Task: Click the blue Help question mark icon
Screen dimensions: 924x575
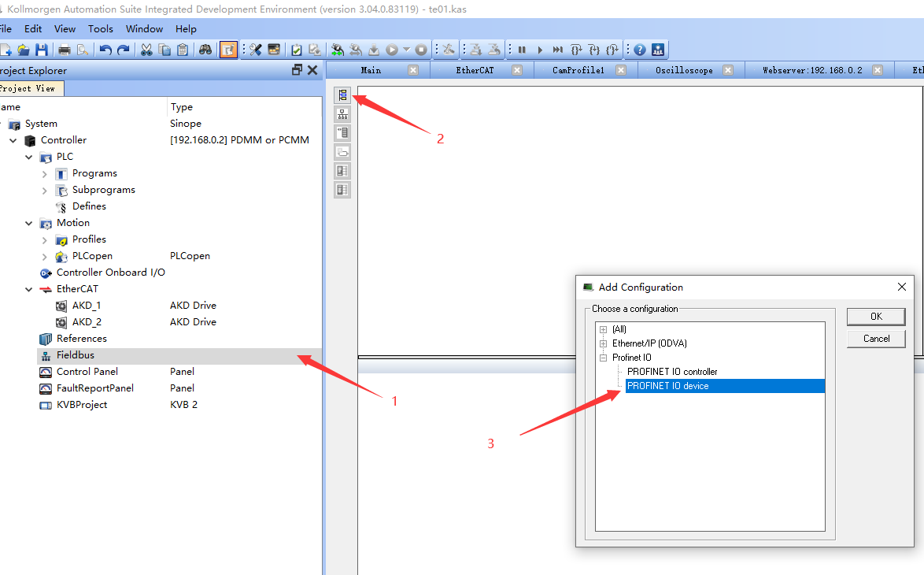Action: (639, 50)
